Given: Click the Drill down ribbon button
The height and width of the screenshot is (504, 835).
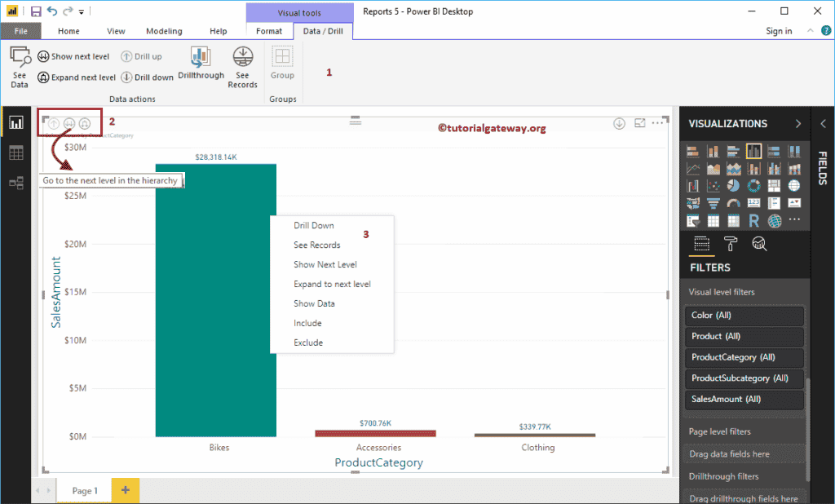Looking at the screenshot, I should coord(147,77).
